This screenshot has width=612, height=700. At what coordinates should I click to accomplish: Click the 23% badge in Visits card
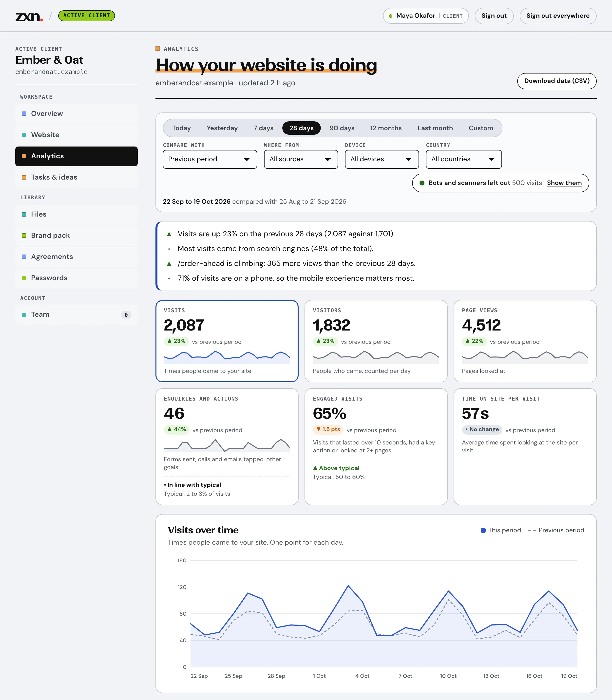pos(176,341)
